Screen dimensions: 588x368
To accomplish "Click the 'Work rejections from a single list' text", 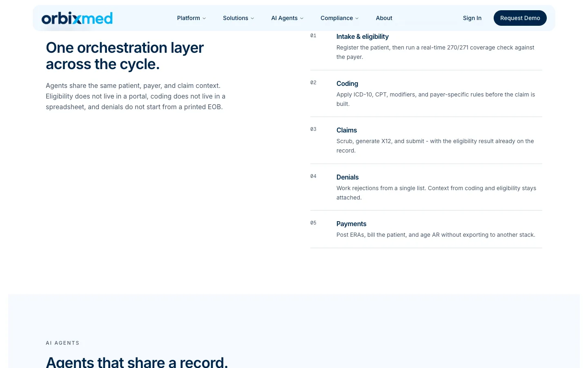I will (436, 193).
